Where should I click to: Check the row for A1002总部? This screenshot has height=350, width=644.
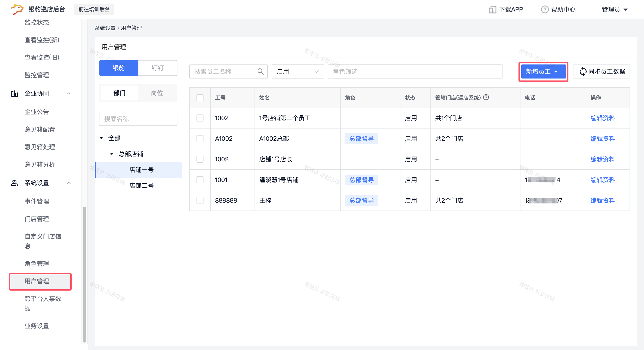tap(200, 139)
